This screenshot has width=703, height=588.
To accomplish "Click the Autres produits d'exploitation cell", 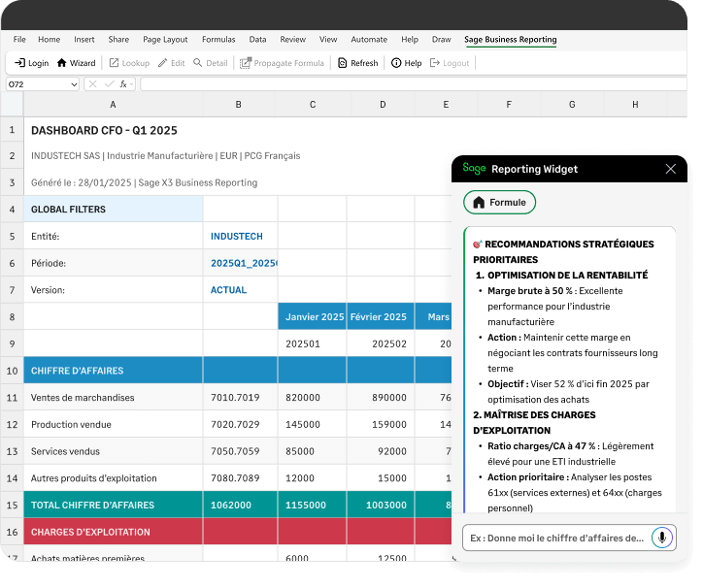I will point(113,478).
